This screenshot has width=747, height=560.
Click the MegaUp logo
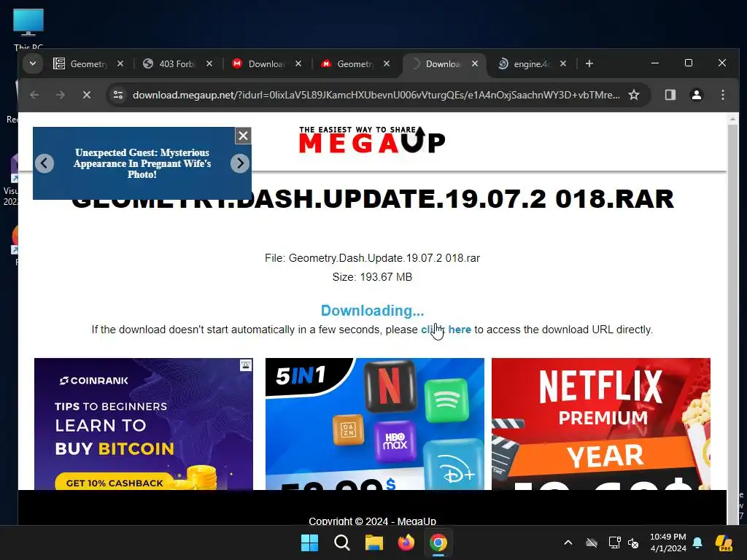[372, 140]
